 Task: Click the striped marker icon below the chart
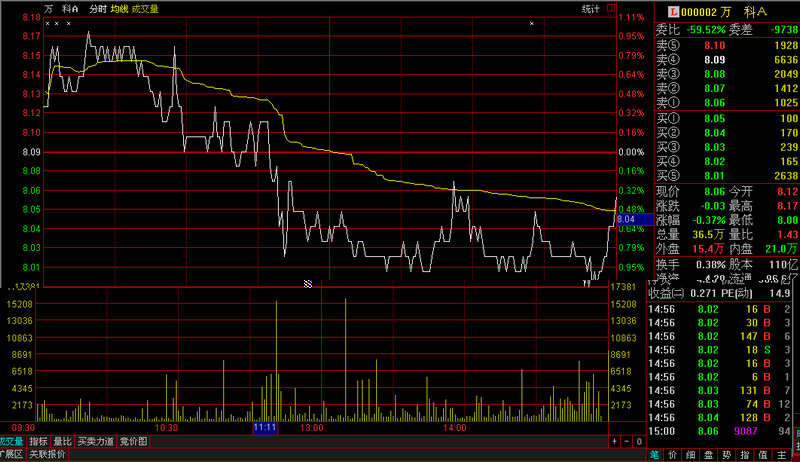(x=308, y=284)
